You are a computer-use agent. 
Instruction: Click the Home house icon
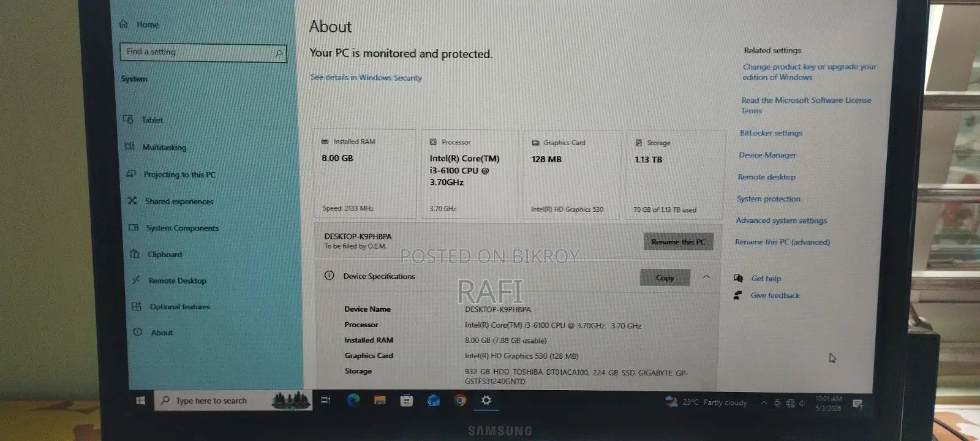click(124, 24)
